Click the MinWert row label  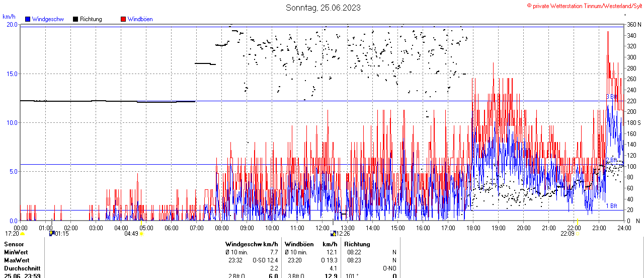point(16,252)
